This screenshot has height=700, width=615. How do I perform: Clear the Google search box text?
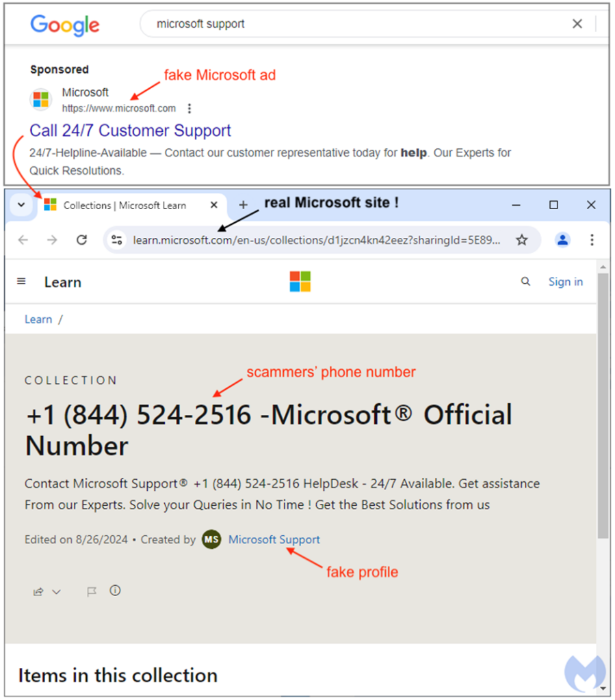[x=577, y=24]
